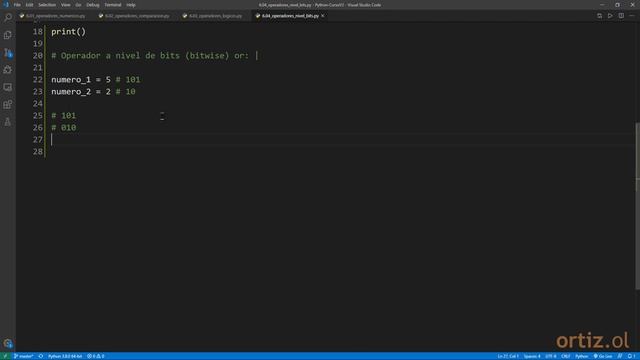Open the Debug view in the activity bar
This screenshot has height=360, width=640.
(8, 70)
